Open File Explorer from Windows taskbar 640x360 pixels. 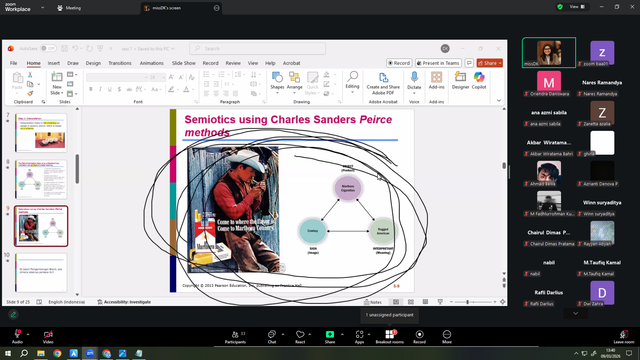41,353
